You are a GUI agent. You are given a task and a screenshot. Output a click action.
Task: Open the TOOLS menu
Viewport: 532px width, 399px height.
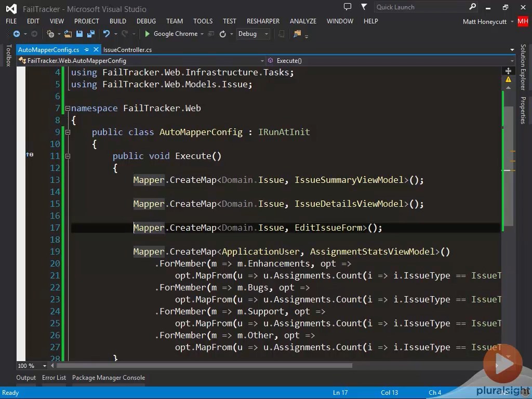pyautogui.click(x=203, y=21)
